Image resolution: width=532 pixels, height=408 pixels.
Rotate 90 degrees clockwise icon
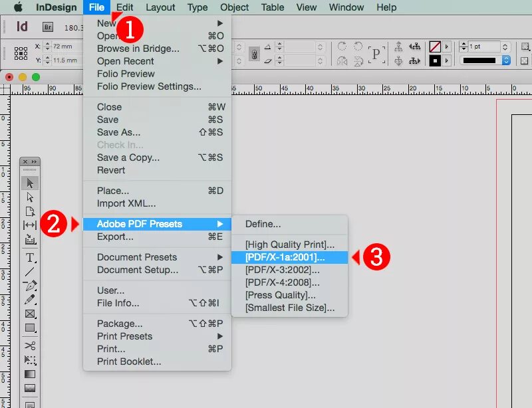[342, 47]
